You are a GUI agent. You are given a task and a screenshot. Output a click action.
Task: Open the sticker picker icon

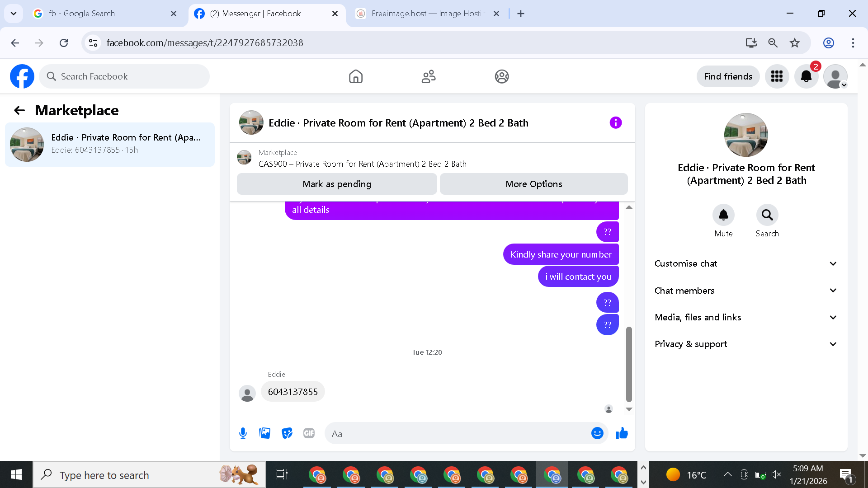287,433
